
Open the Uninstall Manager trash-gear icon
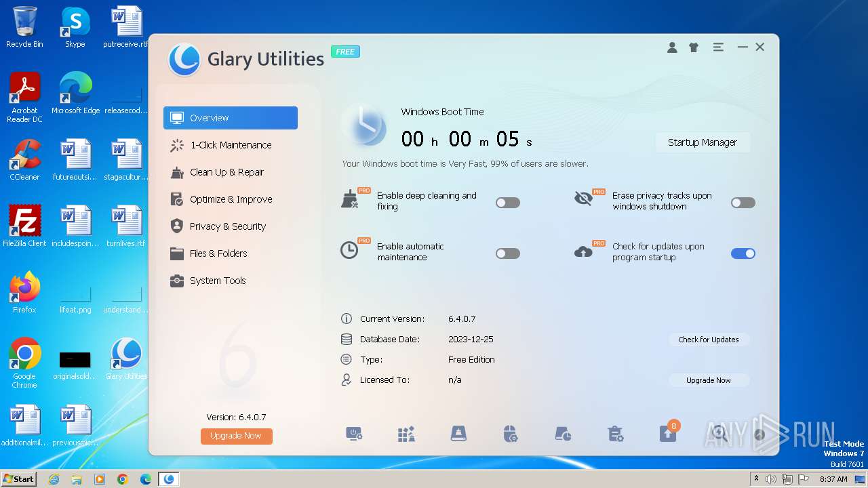tap(616, 434)
